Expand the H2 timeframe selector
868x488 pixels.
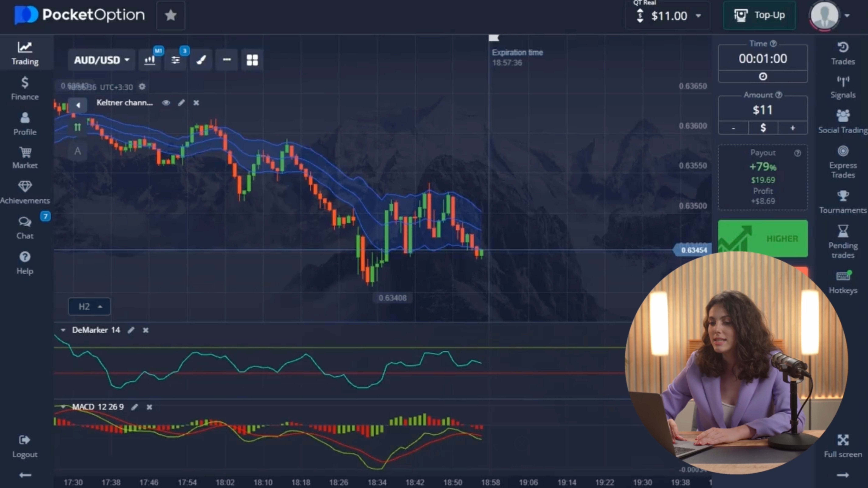pos(89,307)
